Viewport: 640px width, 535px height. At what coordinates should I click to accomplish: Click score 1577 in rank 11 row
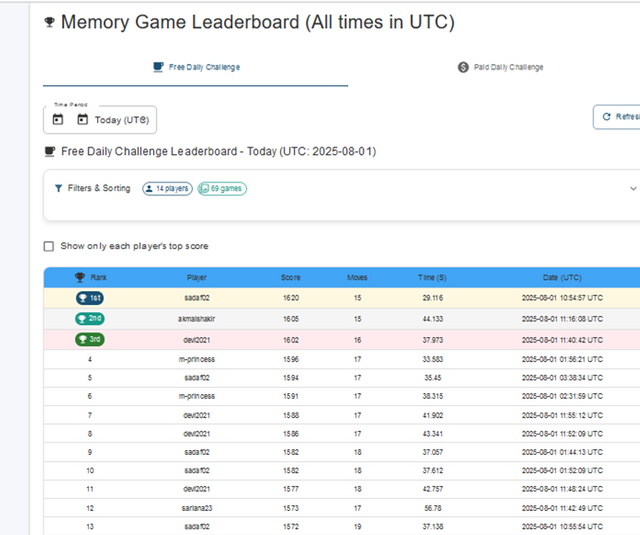[x=291, y=489]
